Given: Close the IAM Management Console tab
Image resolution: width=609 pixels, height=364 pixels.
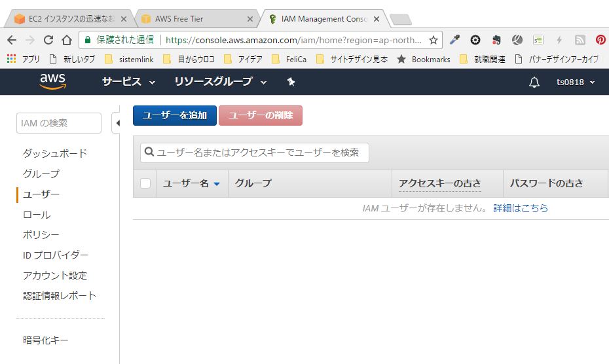Looking at the screenshot, I should (377, 18).
